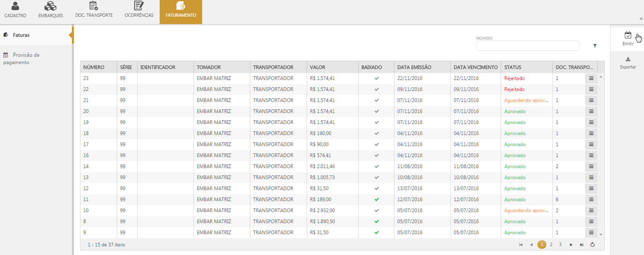This screenshot has height=255, width=644.
Task: Select Faturas in the sidebar
Action: [x=36, y=35]
